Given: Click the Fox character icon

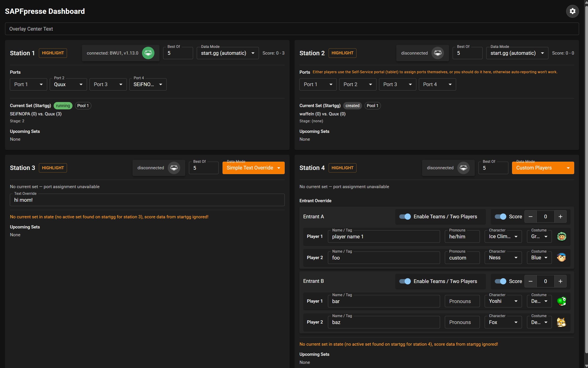Looking at the screenshot, I should (561, 322).
